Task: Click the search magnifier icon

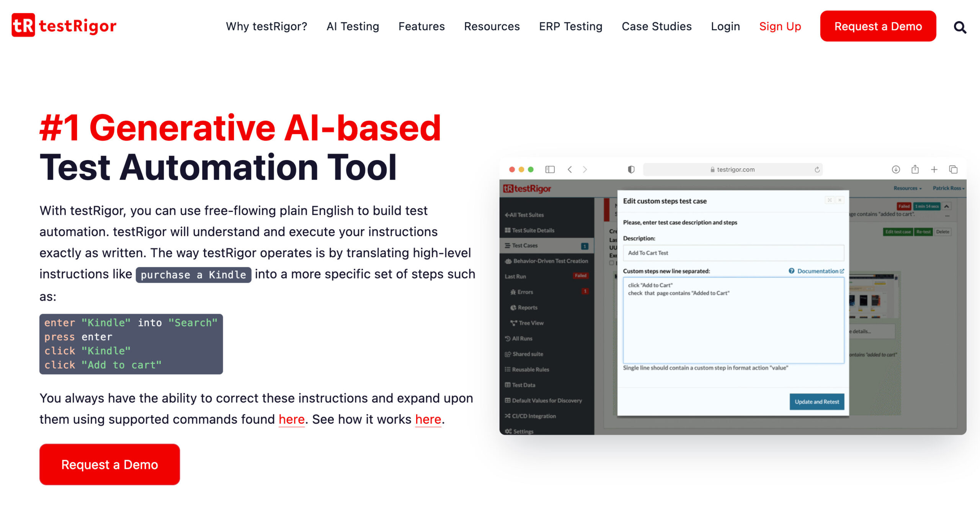Action: (960, 27)
